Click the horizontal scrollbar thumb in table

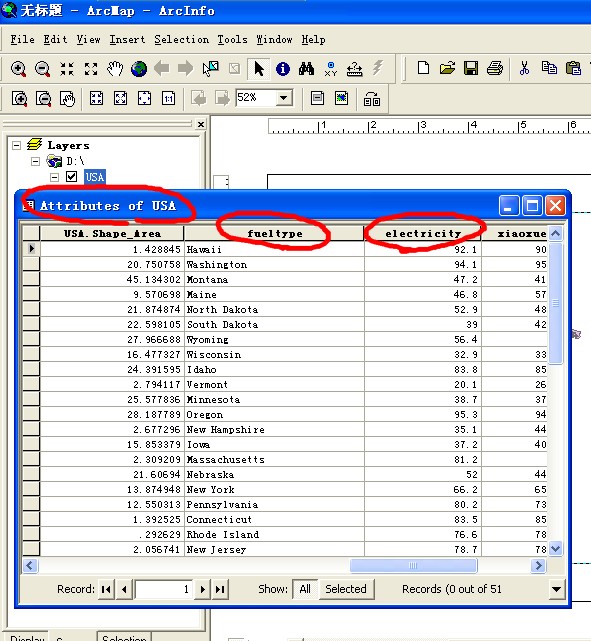tap(413, 566)
